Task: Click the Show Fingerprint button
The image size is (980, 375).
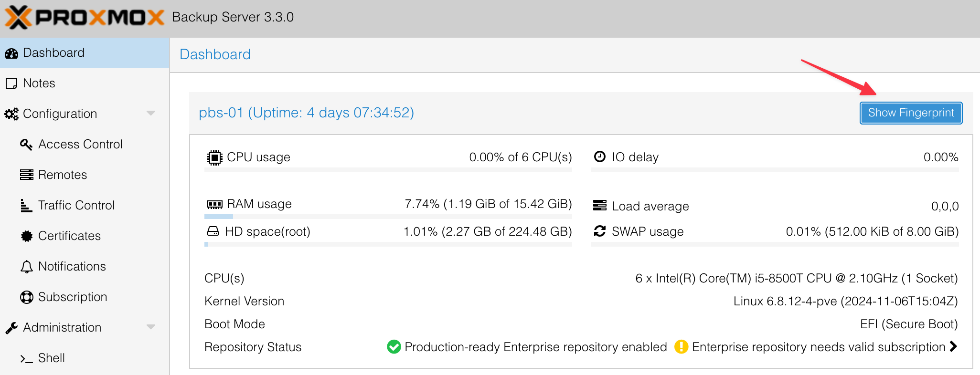Action: point(911,113)
